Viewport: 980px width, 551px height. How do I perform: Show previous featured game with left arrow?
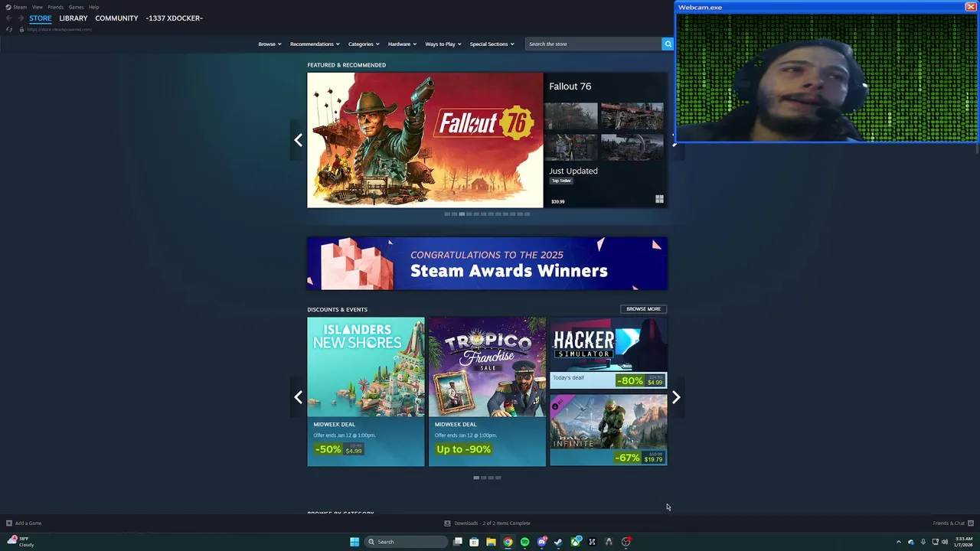pyautogui.click(x=298, y=140)
